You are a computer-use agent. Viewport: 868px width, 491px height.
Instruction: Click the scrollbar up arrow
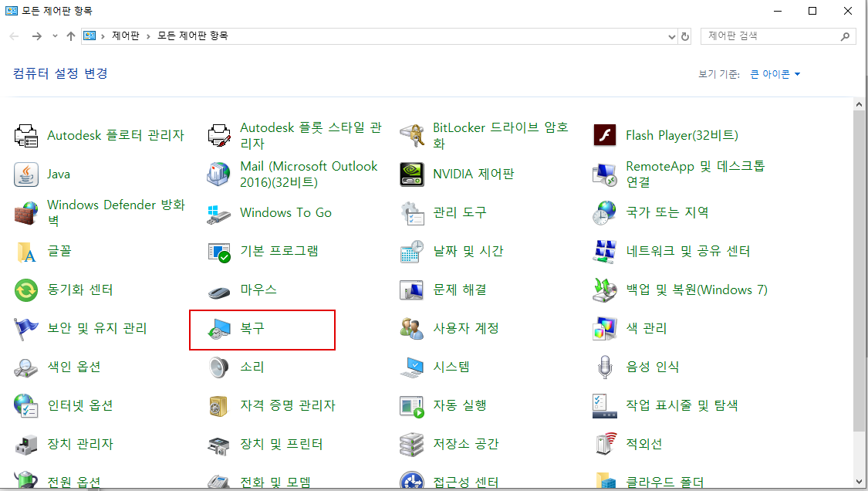859,104
